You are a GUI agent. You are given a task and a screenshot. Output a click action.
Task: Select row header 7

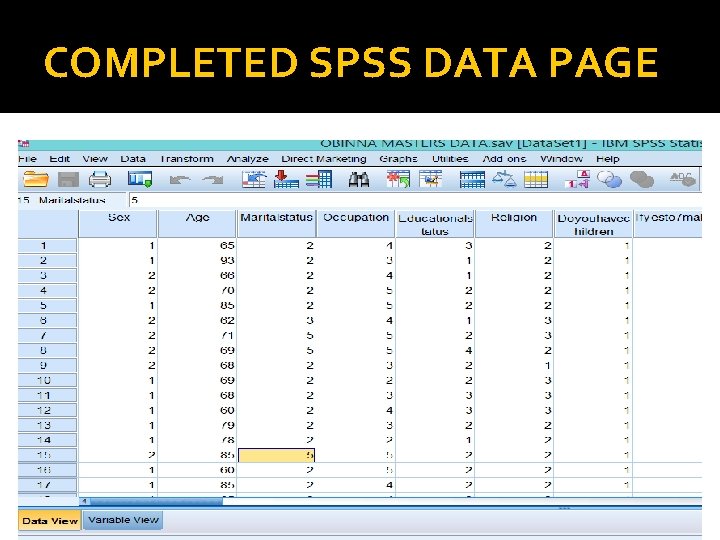47,336
